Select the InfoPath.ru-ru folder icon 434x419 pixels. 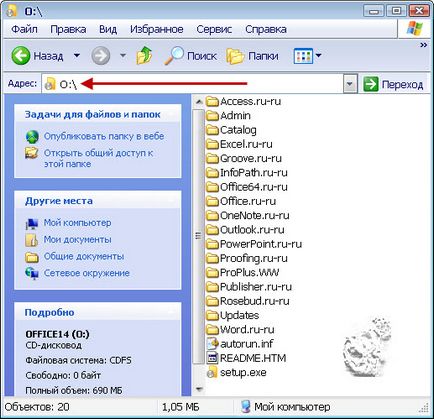tap(212, 173)
